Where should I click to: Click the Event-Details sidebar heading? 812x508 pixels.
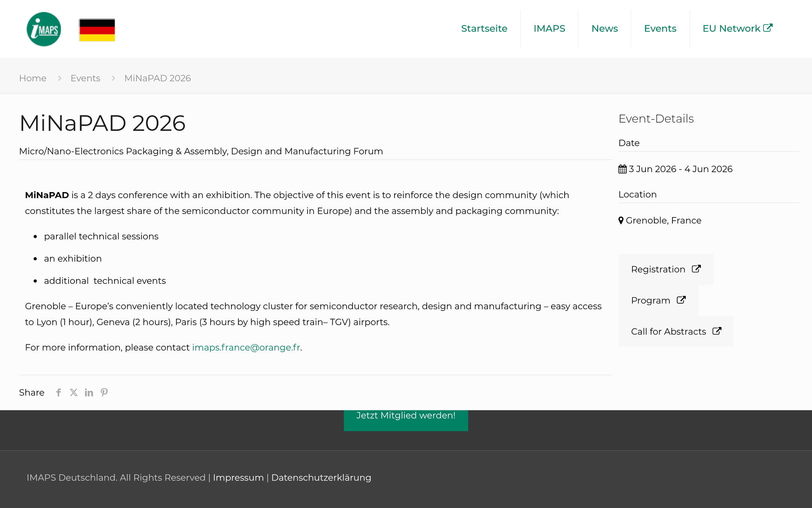point(656,119)
